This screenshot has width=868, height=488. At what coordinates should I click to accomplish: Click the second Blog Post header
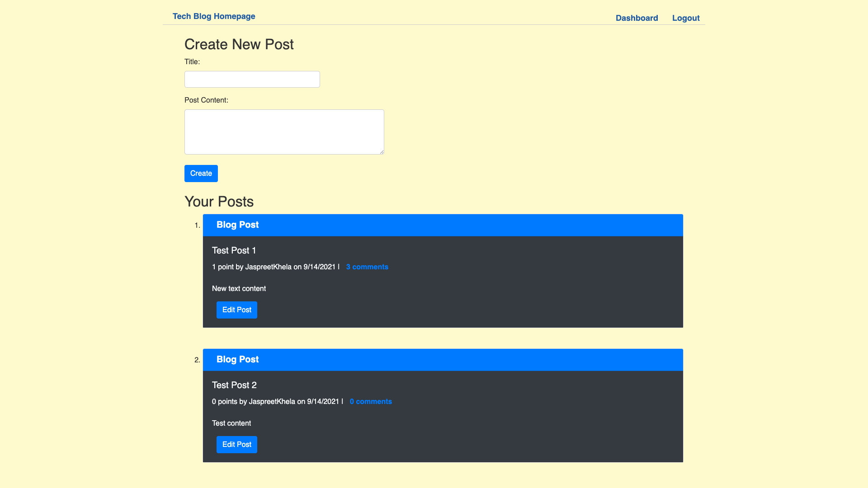coord(237,359)
